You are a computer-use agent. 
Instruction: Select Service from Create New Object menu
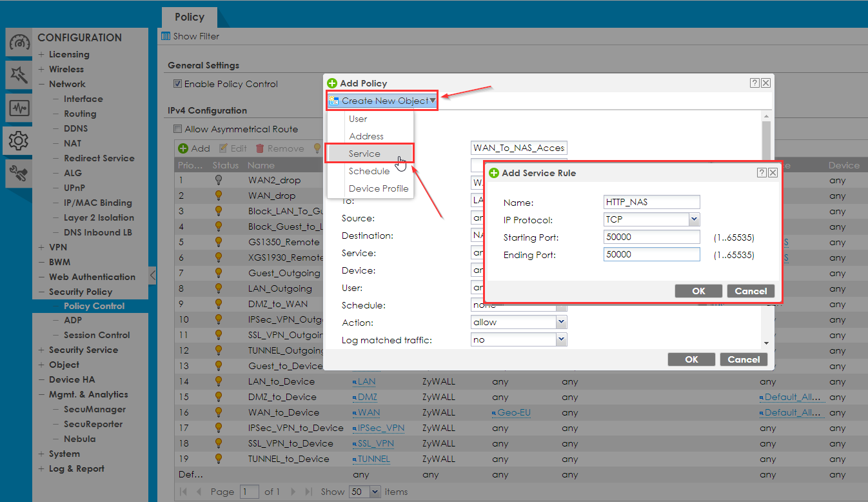pyautogui.click(x=366, y=153)
